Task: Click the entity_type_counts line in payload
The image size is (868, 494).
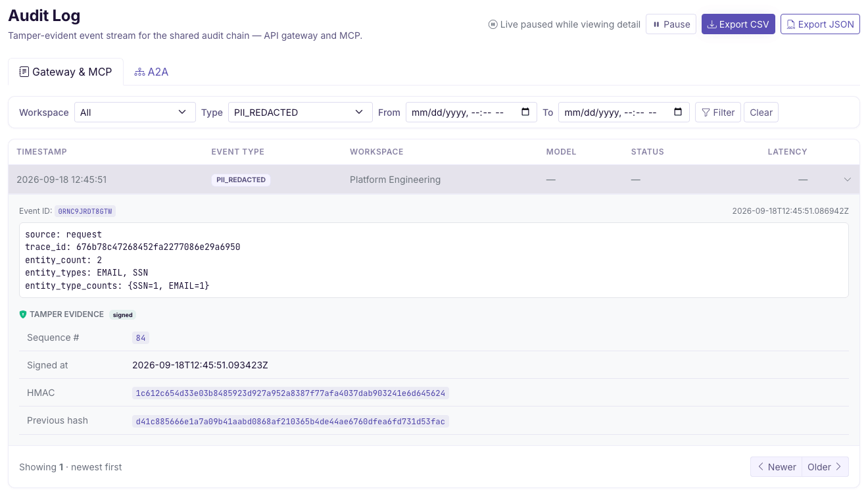Action: coord(117,285)
